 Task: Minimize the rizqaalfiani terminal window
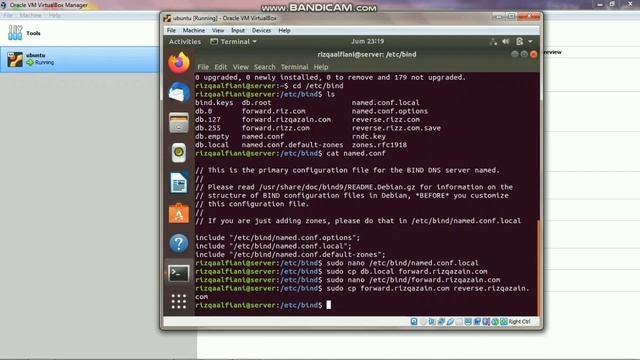(x=514, y=54)
